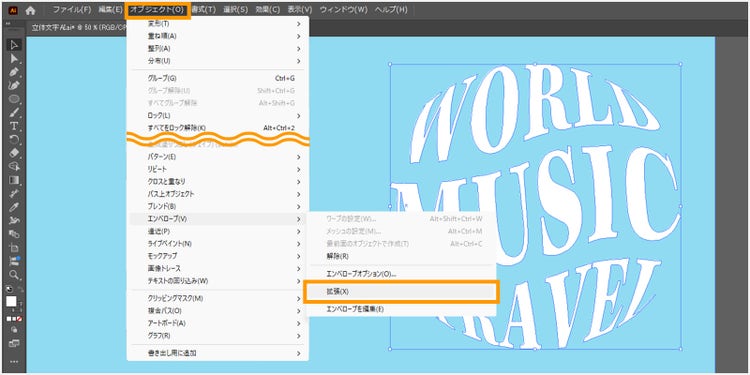This screenshot has width=750, height=375.
Task: Change the screen mode
Action: tap(14, 343)
